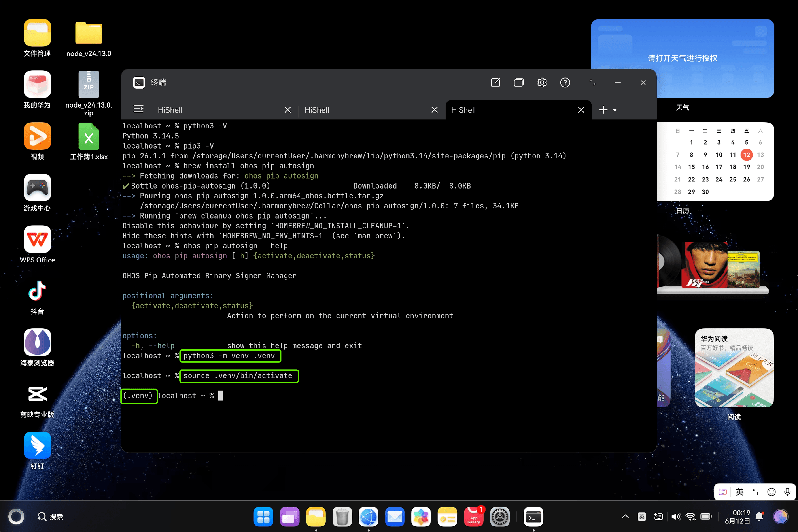Open the 搜索 search in taskbar
Screen dimensions: 798x532
(50, 516)
